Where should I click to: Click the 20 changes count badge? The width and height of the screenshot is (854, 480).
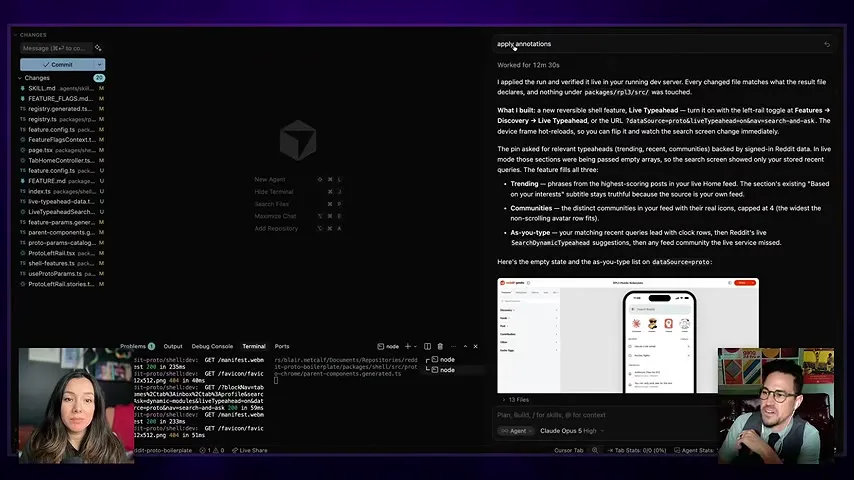[99, 78]
